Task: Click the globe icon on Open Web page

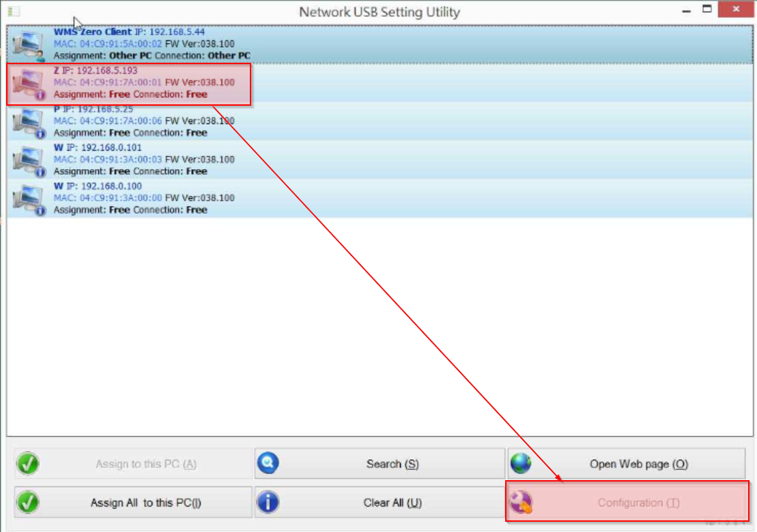Action: click(x=521, y=464)
